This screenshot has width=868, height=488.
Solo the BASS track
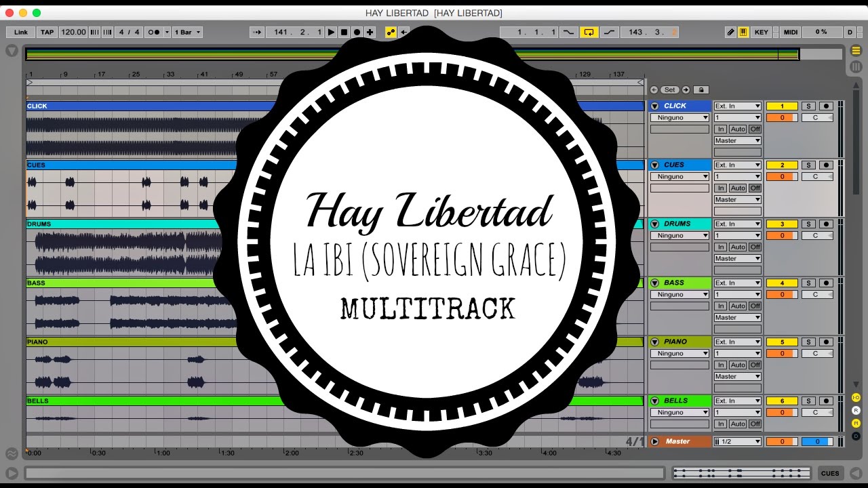pos(808,283)
